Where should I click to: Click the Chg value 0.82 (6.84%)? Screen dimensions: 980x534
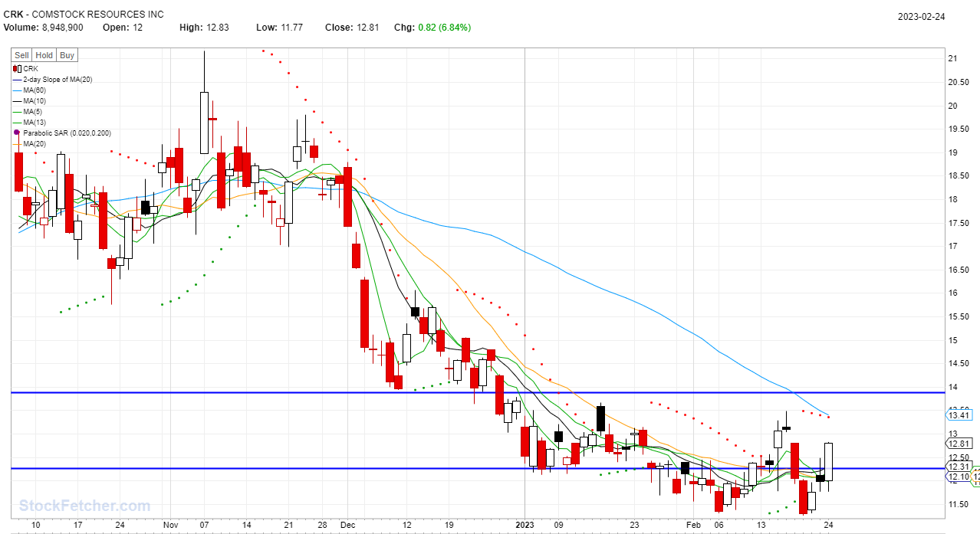tap(444, 28)
